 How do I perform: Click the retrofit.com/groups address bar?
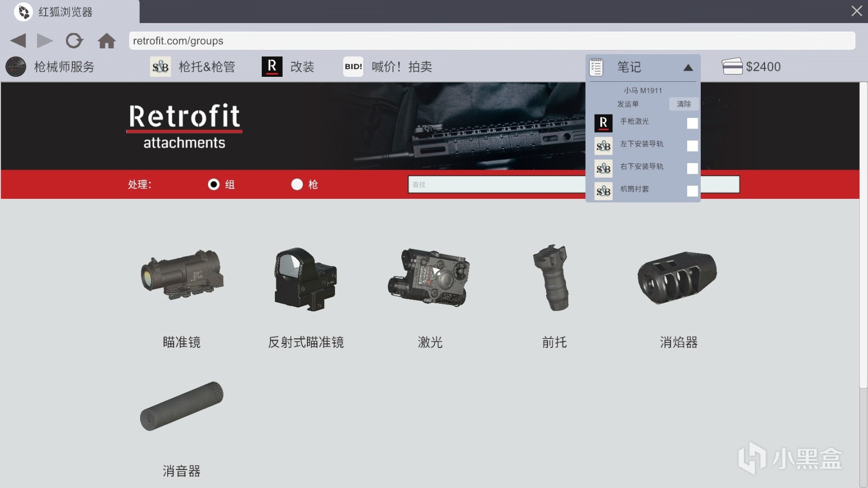tap(492, 41)
